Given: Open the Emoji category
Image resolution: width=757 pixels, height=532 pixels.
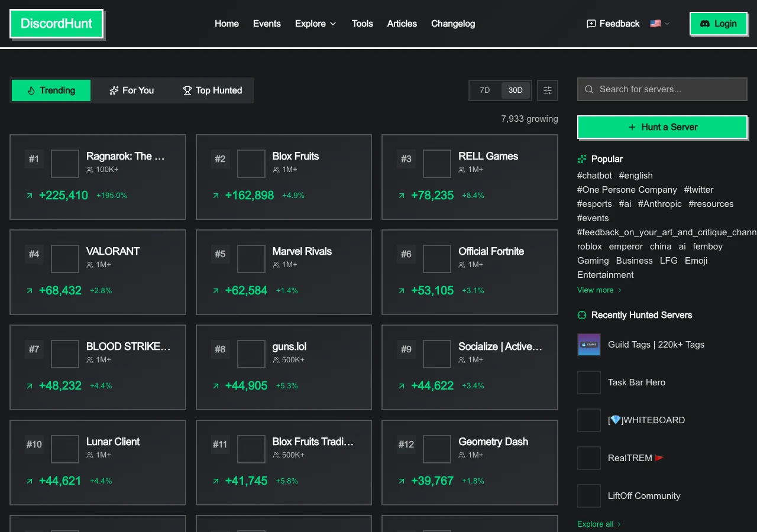Looking at the screenshot, I should pos(696,261).
